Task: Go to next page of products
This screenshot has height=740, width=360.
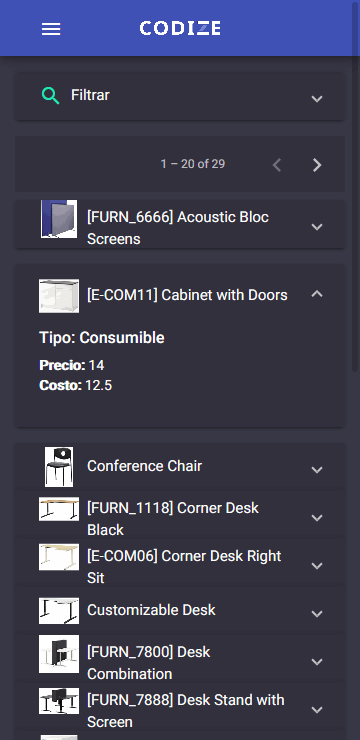Action: click(x=317, y=165)
